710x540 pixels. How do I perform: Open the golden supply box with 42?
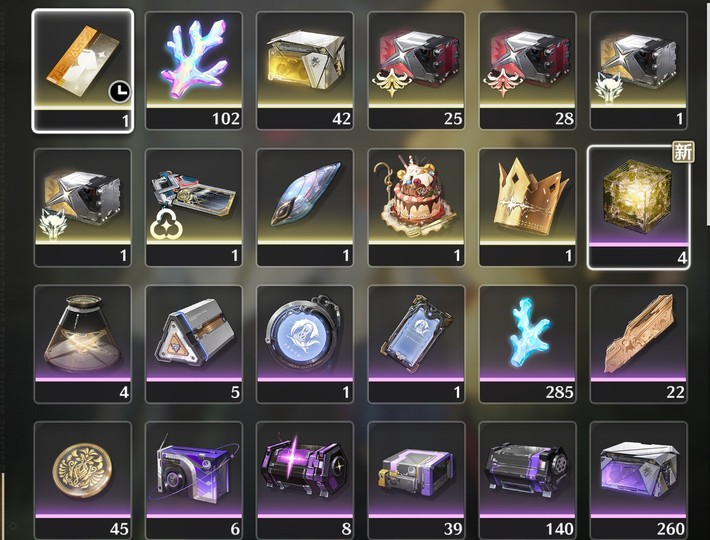click(305, 71)
